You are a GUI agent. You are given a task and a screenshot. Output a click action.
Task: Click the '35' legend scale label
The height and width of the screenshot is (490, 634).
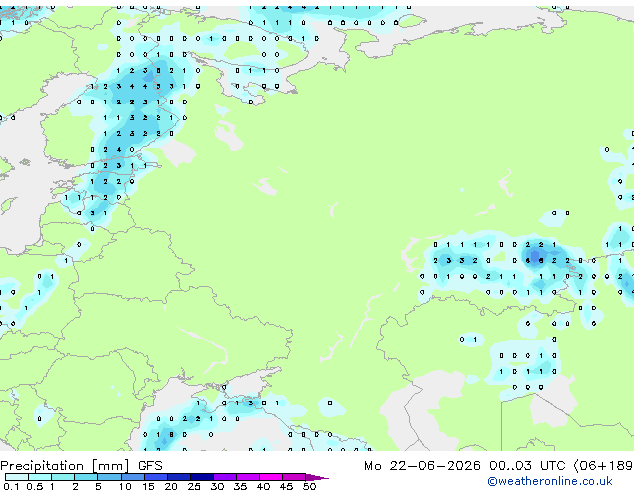point(240,486)
